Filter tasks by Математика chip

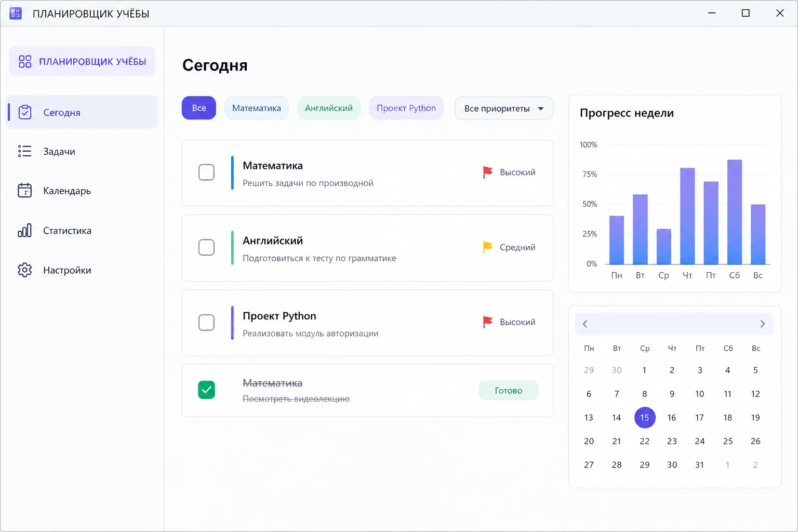(257, 108)
